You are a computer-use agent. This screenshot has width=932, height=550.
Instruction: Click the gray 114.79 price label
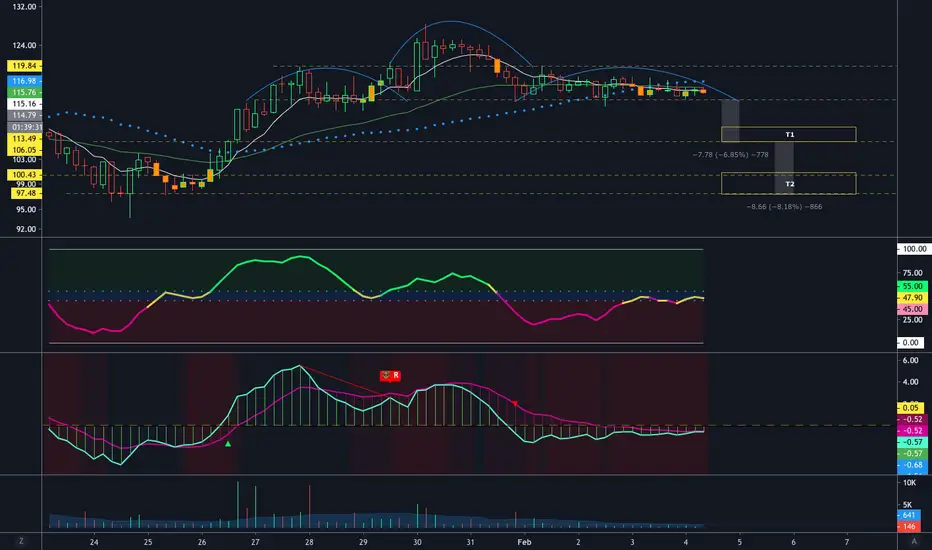click(x=24, y=115)
